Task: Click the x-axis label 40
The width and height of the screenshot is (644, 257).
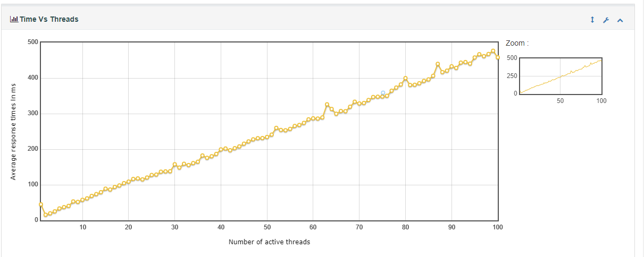Action: pos(221,227)
